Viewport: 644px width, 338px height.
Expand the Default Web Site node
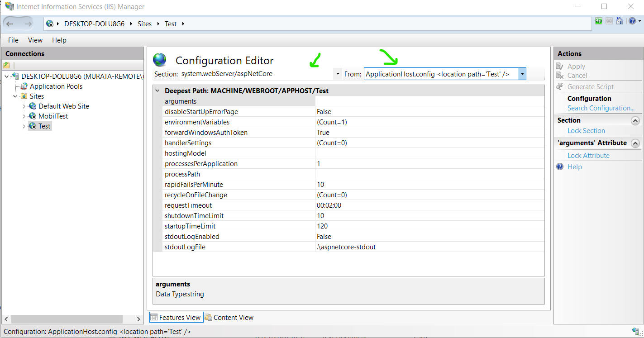[24, 106]
